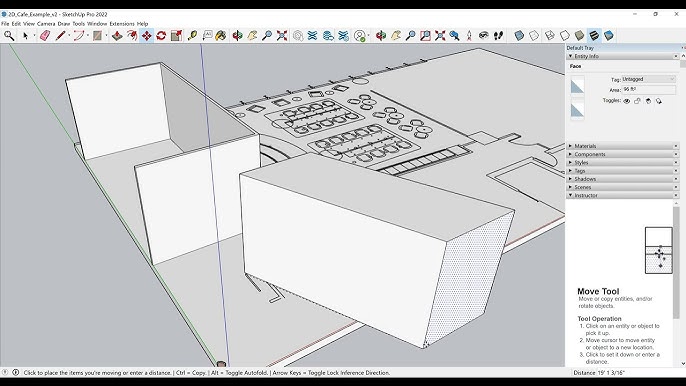Expand the Components panel
The width and height of the screenshot is (686, 386).
point(570,154)
